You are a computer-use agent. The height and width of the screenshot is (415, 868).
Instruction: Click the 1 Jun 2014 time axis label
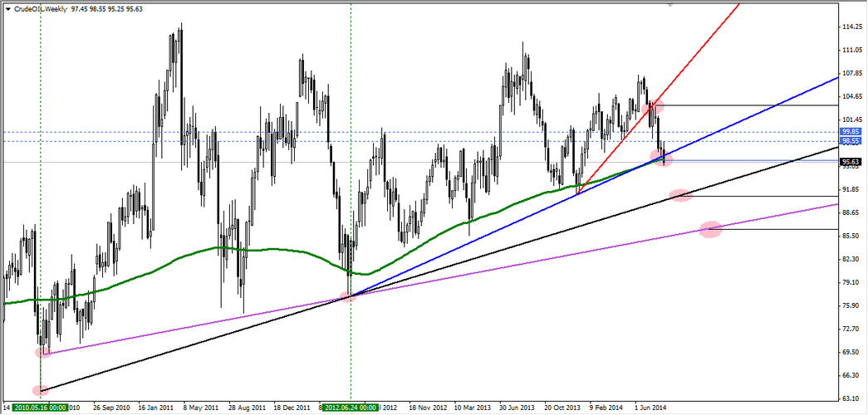(650, 408)
